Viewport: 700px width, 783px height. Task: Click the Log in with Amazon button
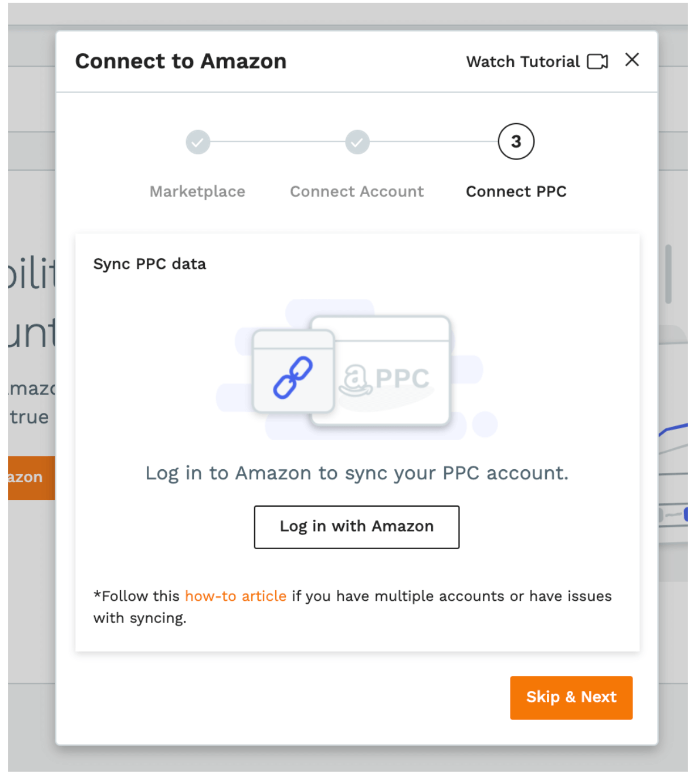357,527
